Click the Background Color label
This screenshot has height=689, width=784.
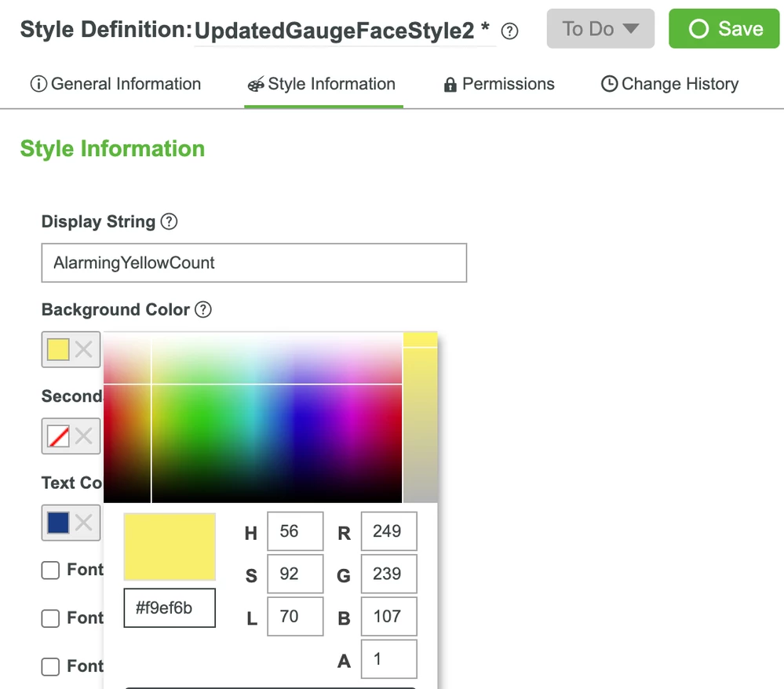point(115,309)
